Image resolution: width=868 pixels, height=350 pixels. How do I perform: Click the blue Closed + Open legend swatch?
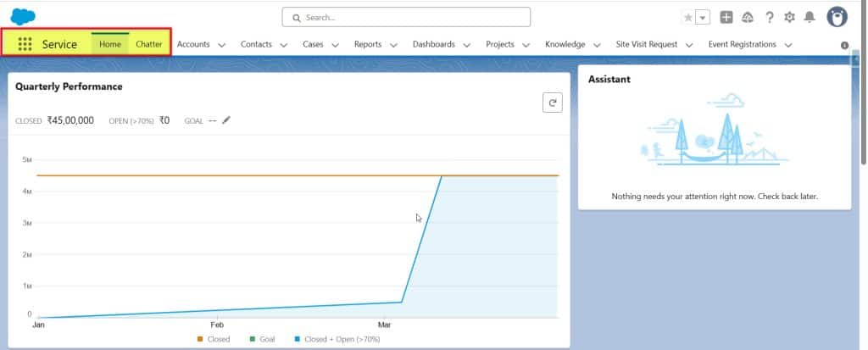pyautogui.click(x=298, y=339)
